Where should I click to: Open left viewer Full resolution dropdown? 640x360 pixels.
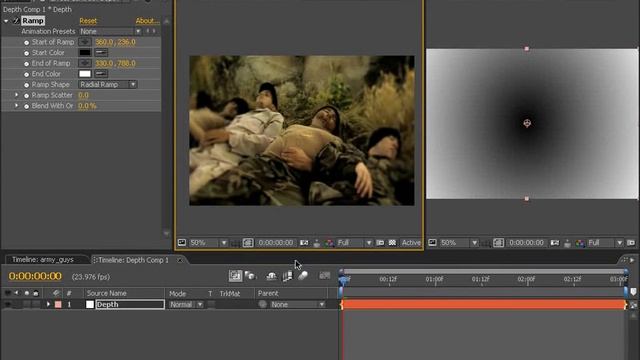[354, 243]
